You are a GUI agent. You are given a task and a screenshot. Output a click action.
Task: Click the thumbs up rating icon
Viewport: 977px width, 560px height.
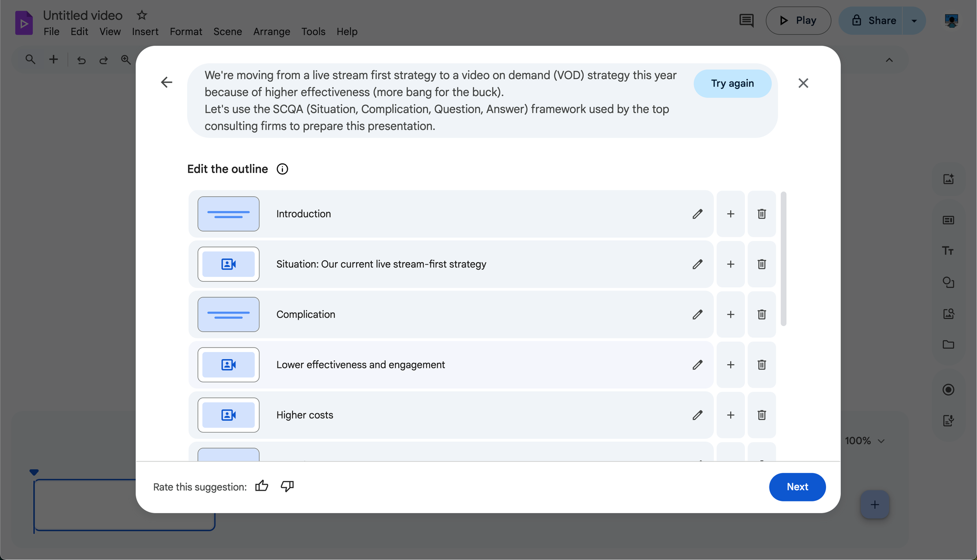point(262,486)
